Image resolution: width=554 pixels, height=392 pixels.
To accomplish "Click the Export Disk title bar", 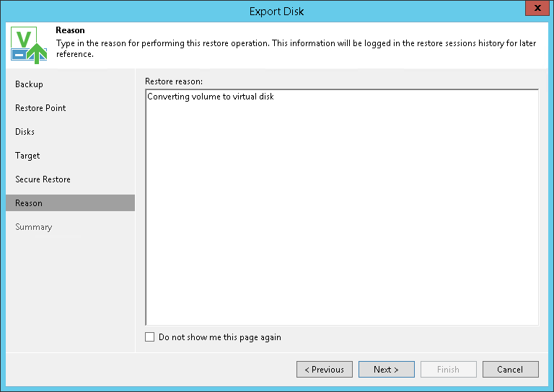I will [x=277, y=11].
